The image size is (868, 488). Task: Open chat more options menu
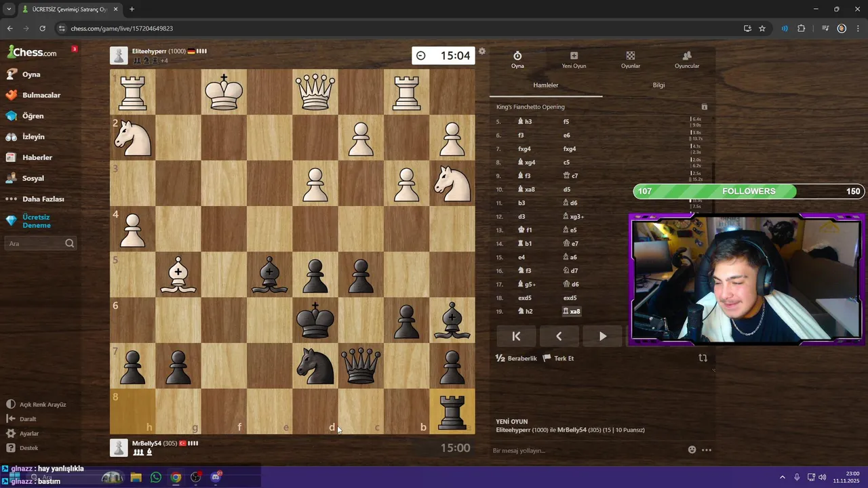tap(707, 449)
